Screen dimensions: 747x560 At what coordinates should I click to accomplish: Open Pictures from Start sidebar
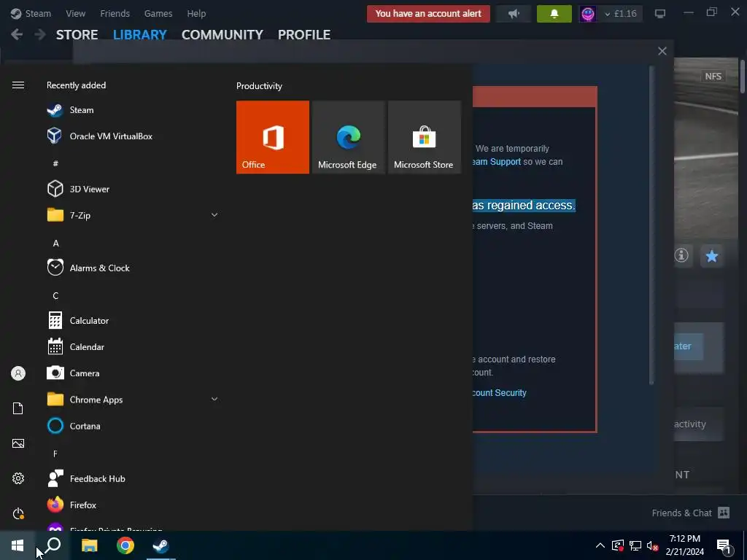tap(18, 443)
